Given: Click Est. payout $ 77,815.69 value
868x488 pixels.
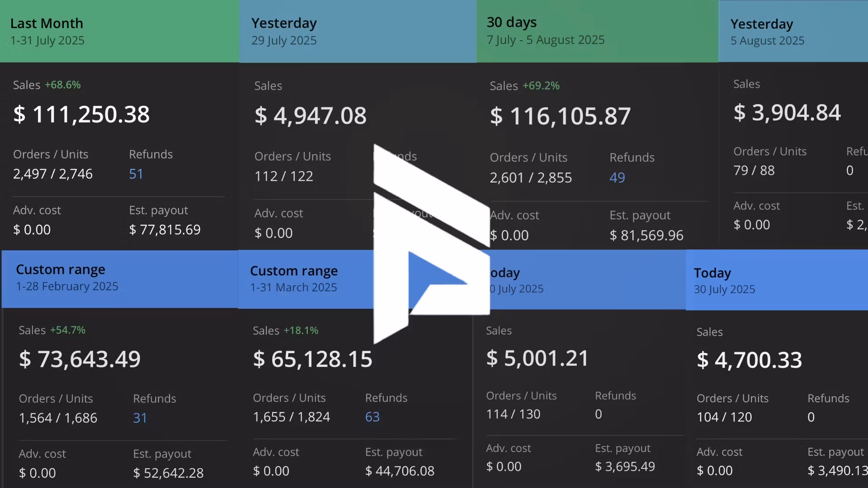Looking at the screenshot, I should pyautogui.click(x=165, y=230).
